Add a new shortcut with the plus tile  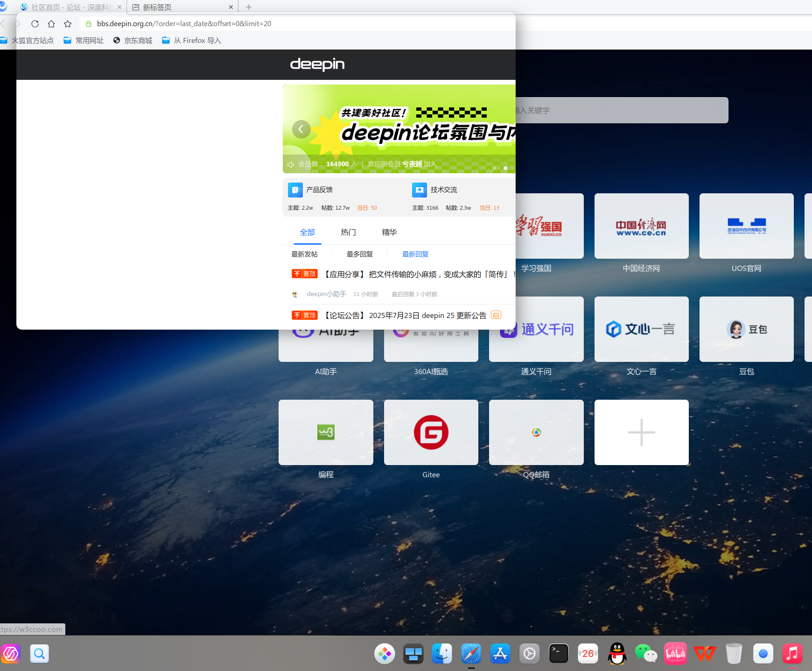coord(642,432)
